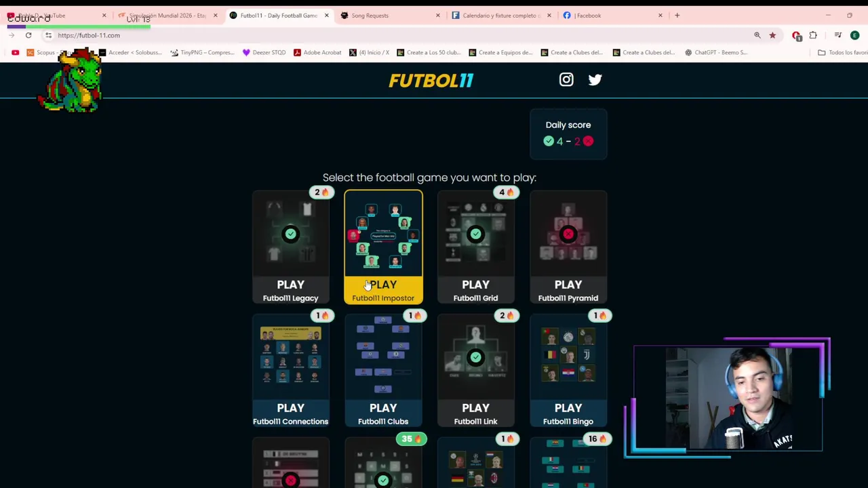
Task: Open the YouTube bookmark icon
Action: (15, 52)
